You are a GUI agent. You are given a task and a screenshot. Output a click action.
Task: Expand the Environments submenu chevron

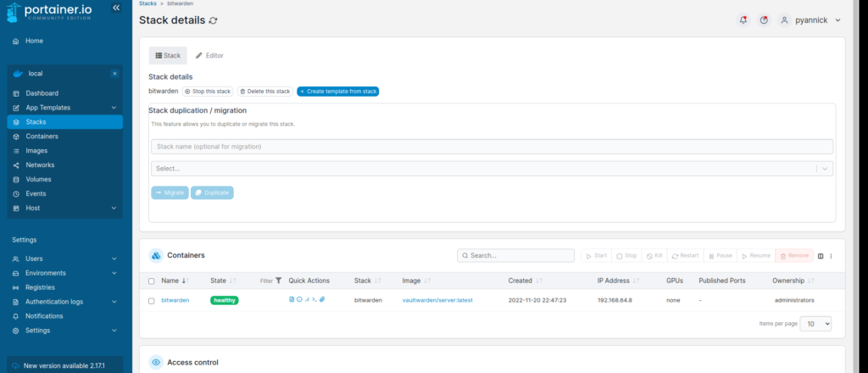pos(114,273)
